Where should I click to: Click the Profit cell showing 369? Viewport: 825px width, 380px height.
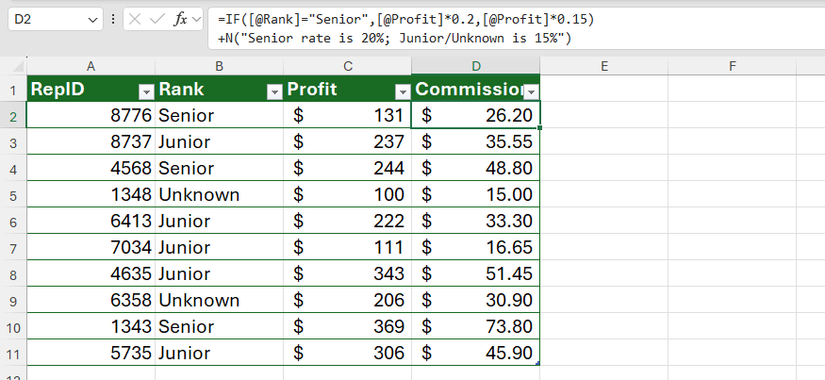[x=348, y=326]
